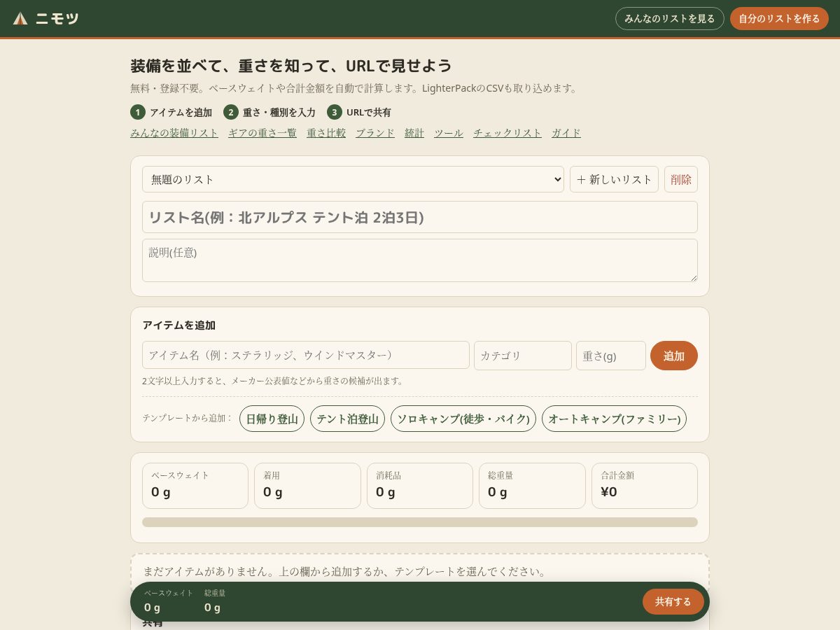Focus the 重さ(g) input field
840x630 pixels.
611,356
